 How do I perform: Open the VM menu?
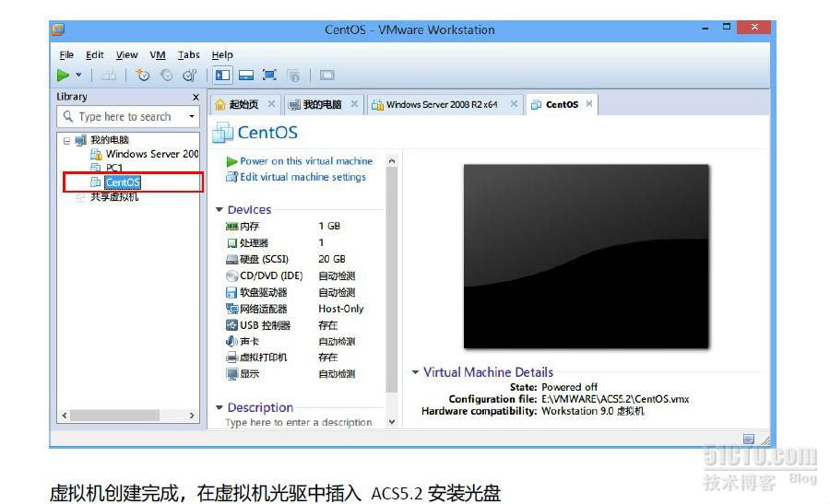[x=157, y=54]
